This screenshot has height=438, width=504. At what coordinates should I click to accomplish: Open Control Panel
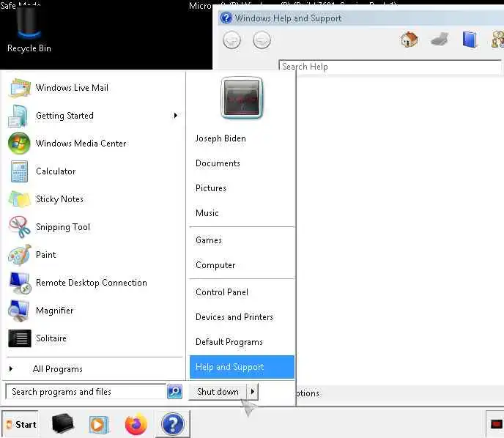point(222,292)
